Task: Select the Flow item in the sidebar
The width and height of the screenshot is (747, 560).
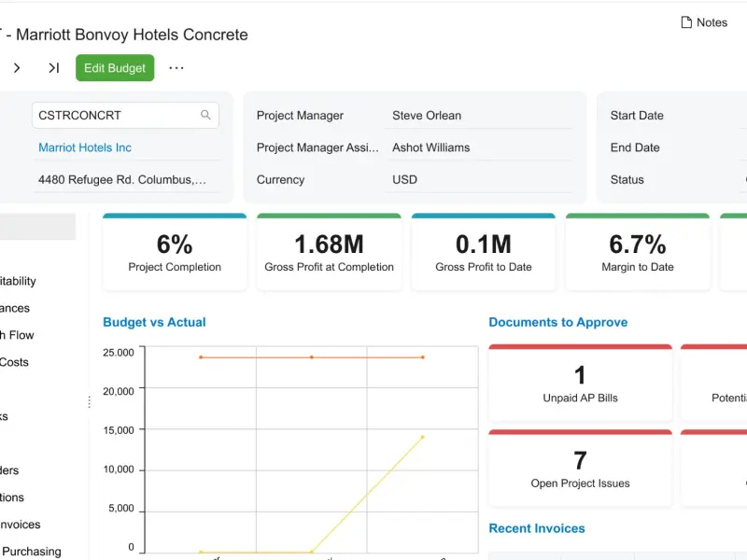Action: (17, 335)
